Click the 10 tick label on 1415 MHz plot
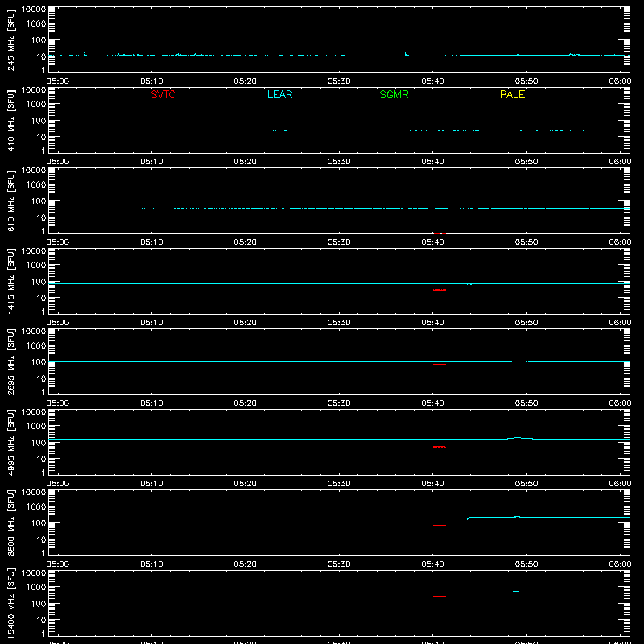 (41, 298)
